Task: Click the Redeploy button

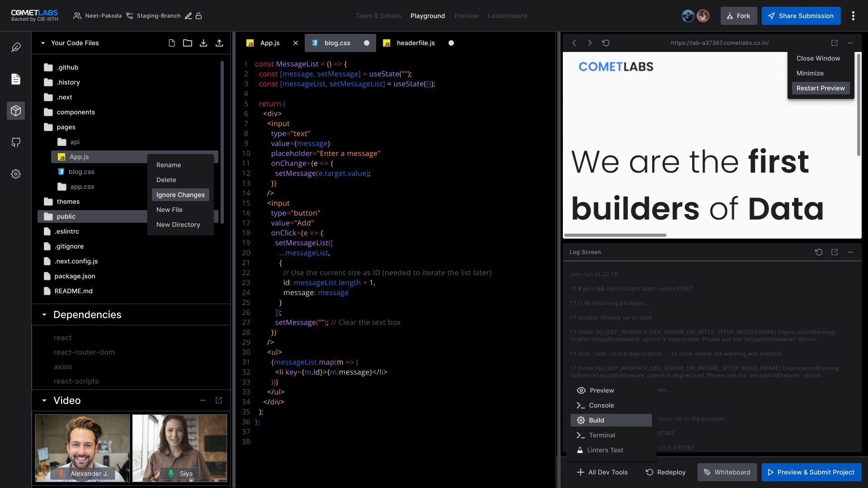Action: (x=665, y=472)
